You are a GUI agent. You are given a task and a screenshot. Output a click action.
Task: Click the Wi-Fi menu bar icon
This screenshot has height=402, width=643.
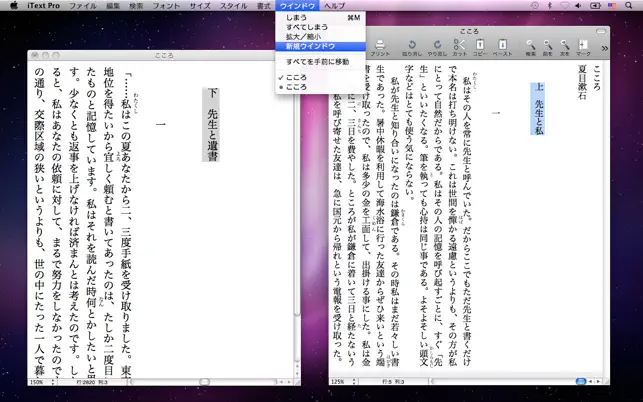[565, 5]
